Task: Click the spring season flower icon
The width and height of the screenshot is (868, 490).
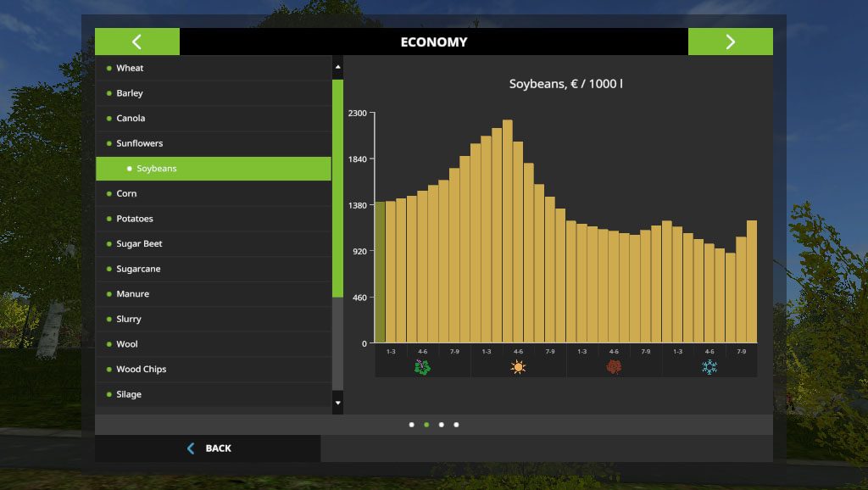Action: coord(421,366)
